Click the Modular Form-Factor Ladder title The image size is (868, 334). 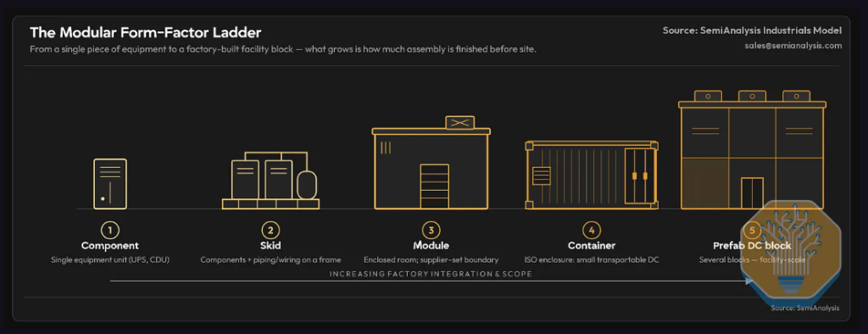(x=146, y=31)
